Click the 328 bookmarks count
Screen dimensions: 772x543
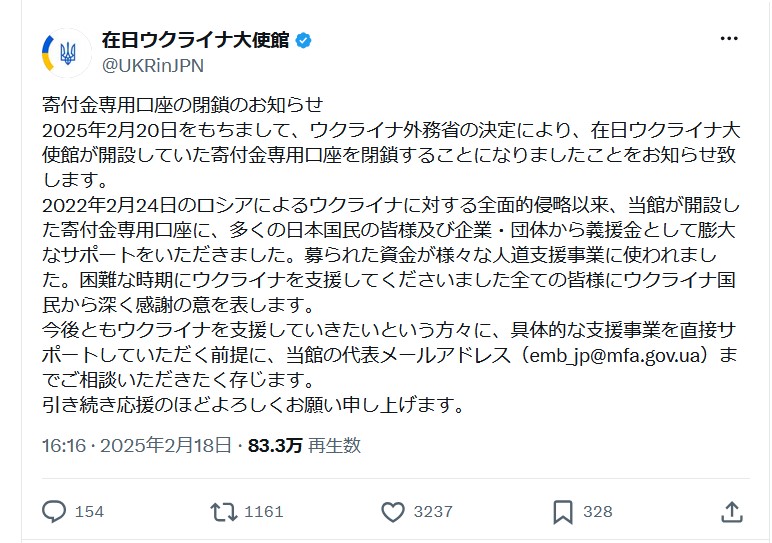coord(598,512)
